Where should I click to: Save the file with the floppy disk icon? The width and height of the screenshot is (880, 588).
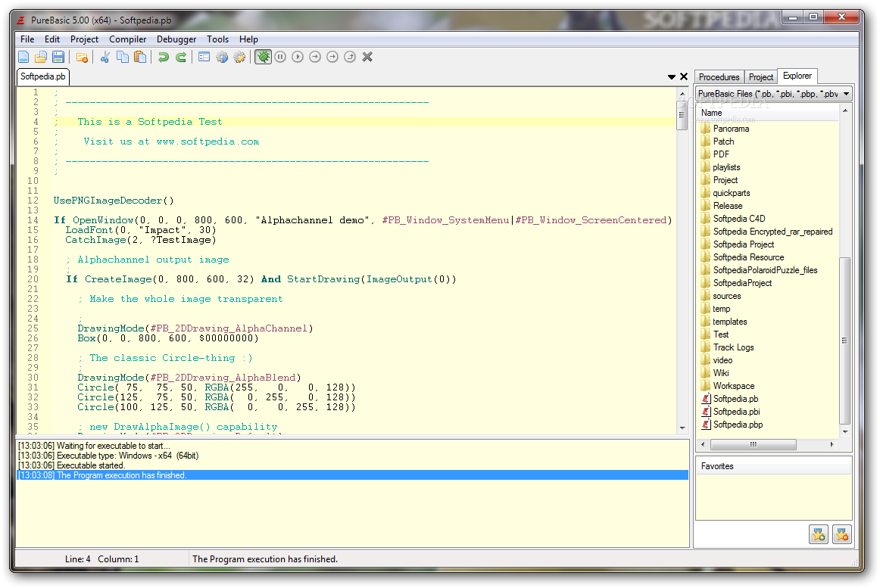(x=58, y=57)
